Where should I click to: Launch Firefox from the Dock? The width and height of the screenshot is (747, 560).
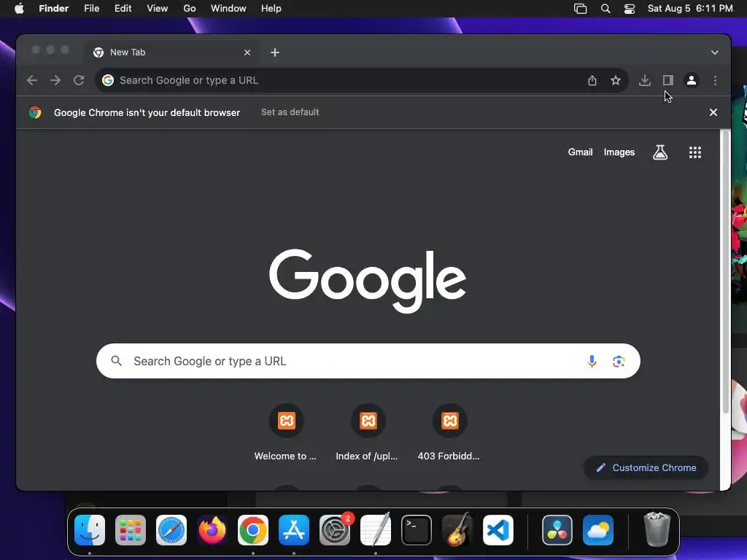click(x=212, y=530)
